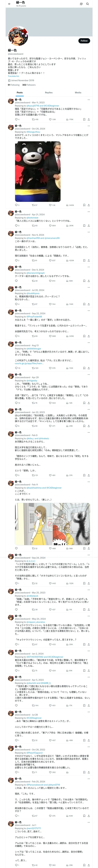Like the Mar 11, 2023 post

pos(50,119)
